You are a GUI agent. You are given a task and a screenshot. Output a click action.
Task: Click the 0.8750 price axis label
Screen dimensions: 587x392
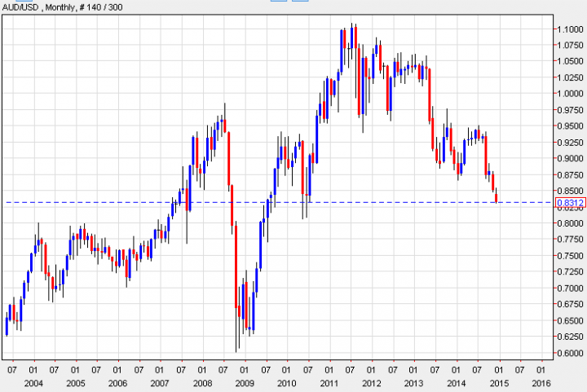point(570,174)
